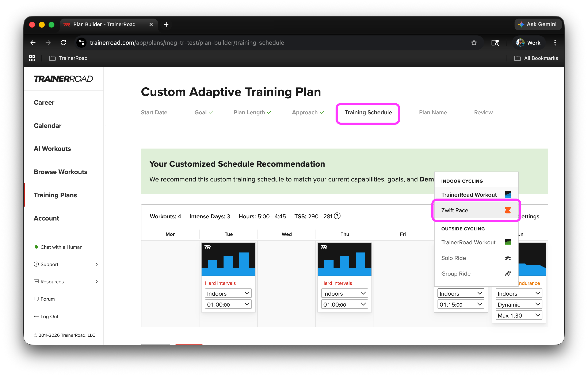The image size is (588, 376).
Task: Select the Training Schedule step
Action: point(368,112)
